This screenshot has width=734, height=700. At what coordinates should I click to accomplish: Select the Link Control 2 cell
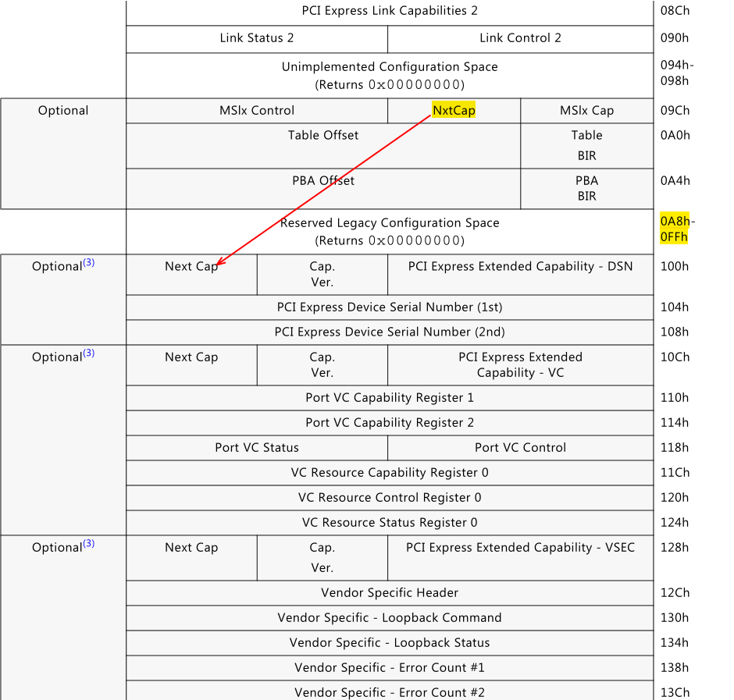521,38
